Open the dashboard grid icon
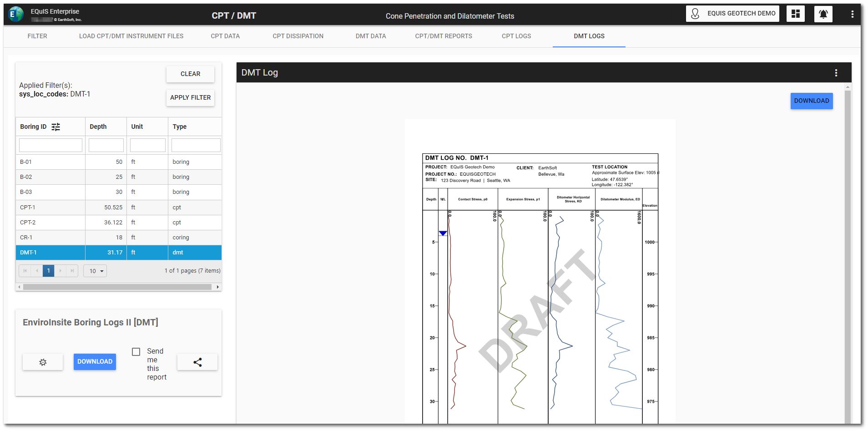This screenshot has height=431, width=868. pos(795,14)
